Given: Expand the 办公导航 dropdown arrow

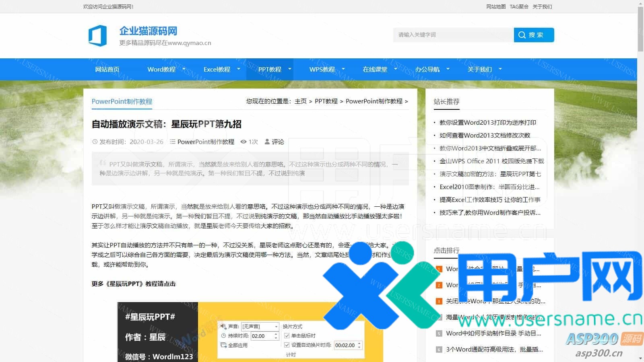Looking at the screenshot, I should (448, 69).
